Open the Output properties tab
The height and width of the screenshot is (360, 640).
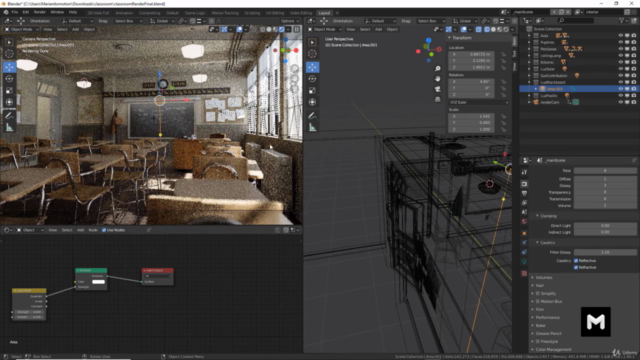click(x=524, y=193)
